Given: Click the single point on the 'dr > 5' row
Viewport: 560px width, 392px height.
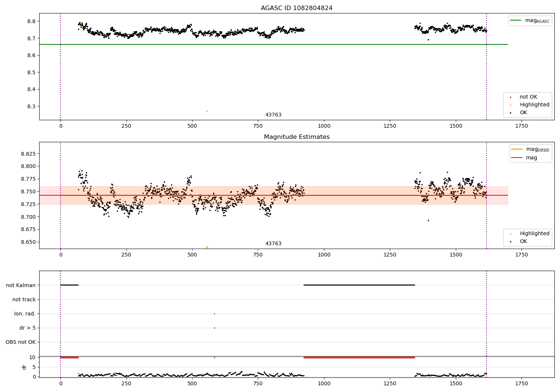Looking at the screenshot, I should pyautogui.click(x=214, y=328).
